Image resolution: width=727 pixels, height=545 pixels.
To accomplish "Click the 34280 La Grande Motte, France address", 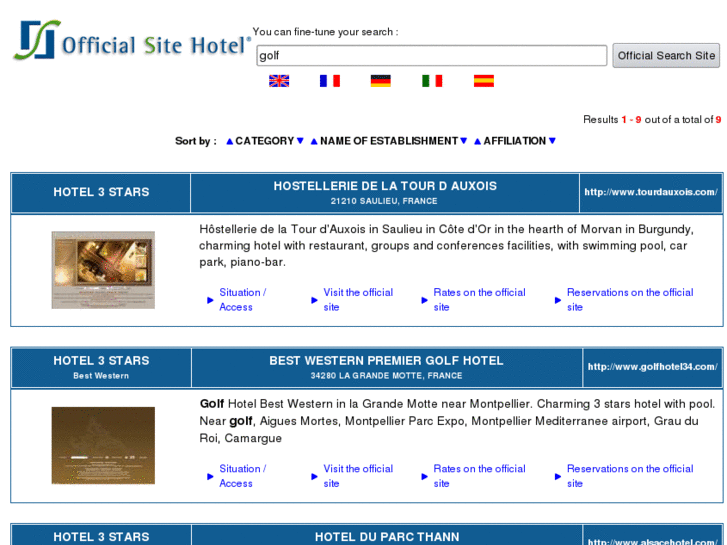I will point(386,376).
